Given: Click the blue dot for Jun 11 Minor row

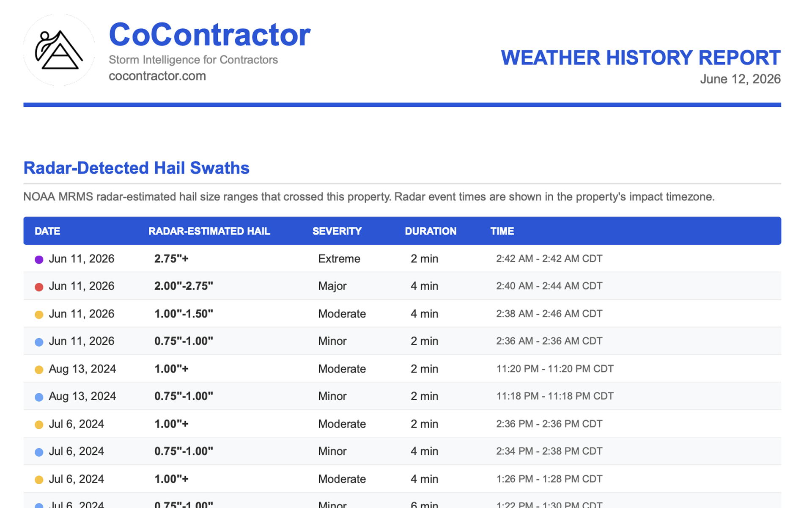Looking at the screenshot, I should (39, 342).
